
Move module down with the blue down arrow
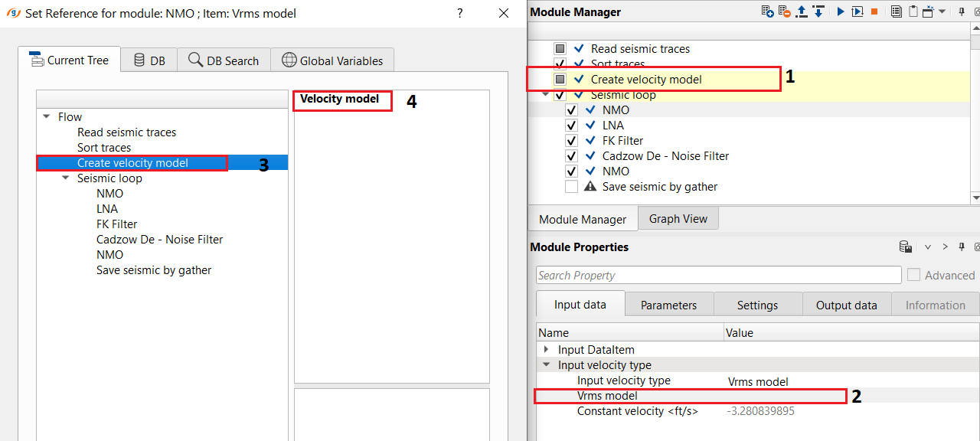818,11
